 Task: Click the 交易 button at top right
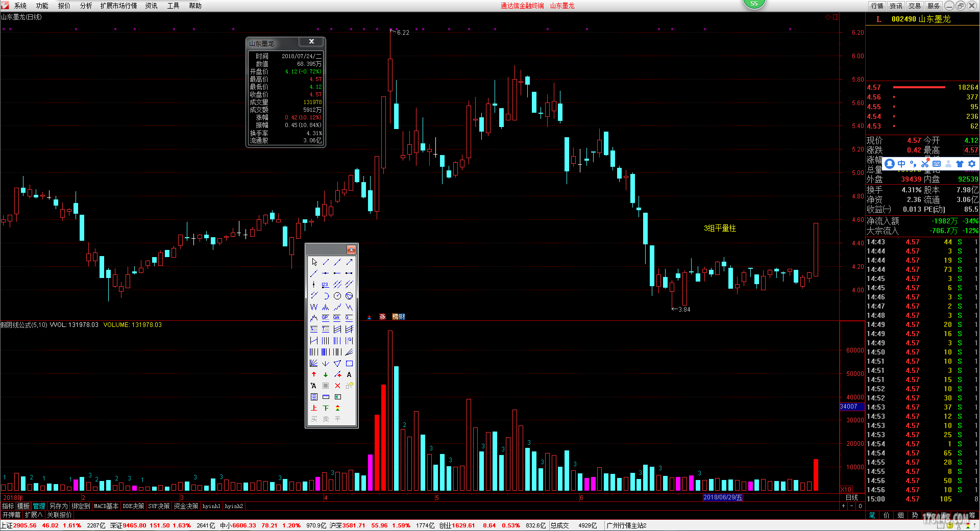[x=915, y=6]
